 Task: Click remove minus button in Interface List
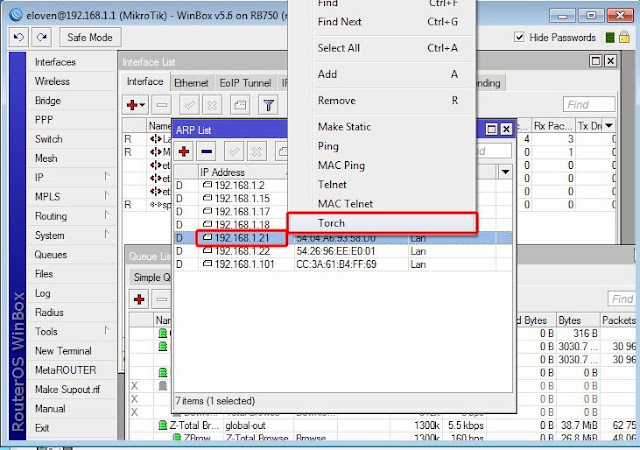click(x=162, y=105)
